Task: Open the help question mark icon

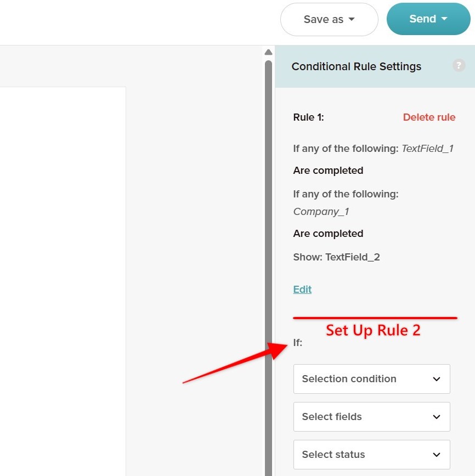Action: (x=459, y=66)
